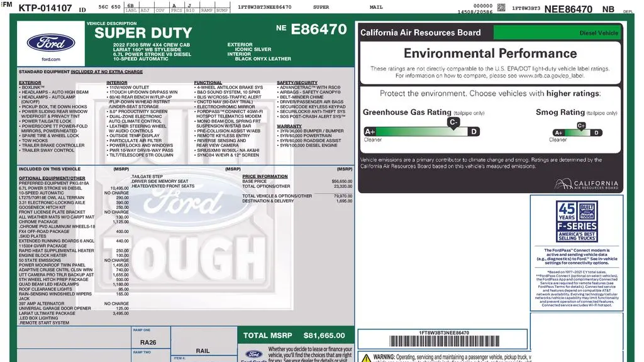
Task: Click the California Air Resources Board logo
Action: click(x=586, y=184)
